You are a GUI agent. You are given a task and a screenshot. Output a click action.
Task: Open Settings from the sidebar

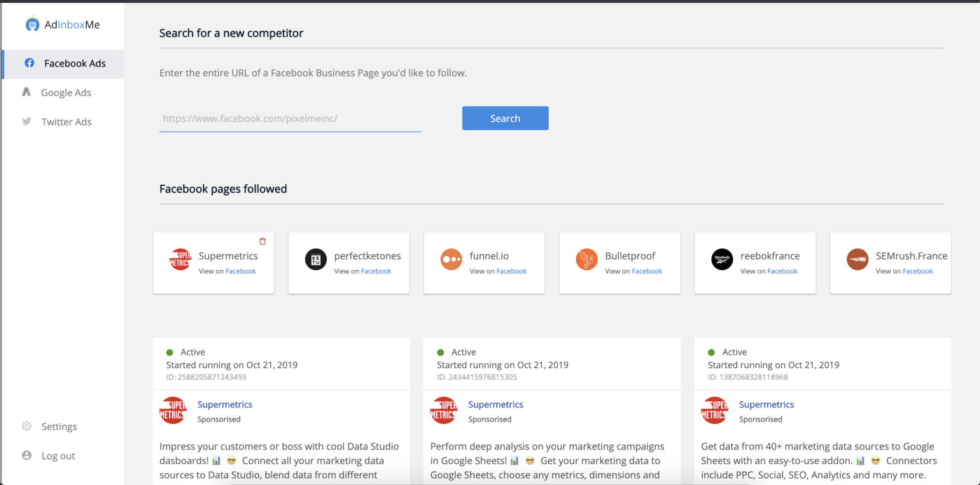click(x=59, y=426)
